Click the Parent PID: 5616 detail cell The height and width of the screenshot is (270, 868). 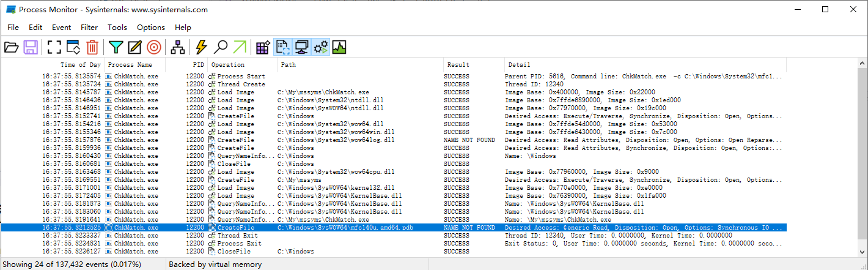tap(643, 77)
